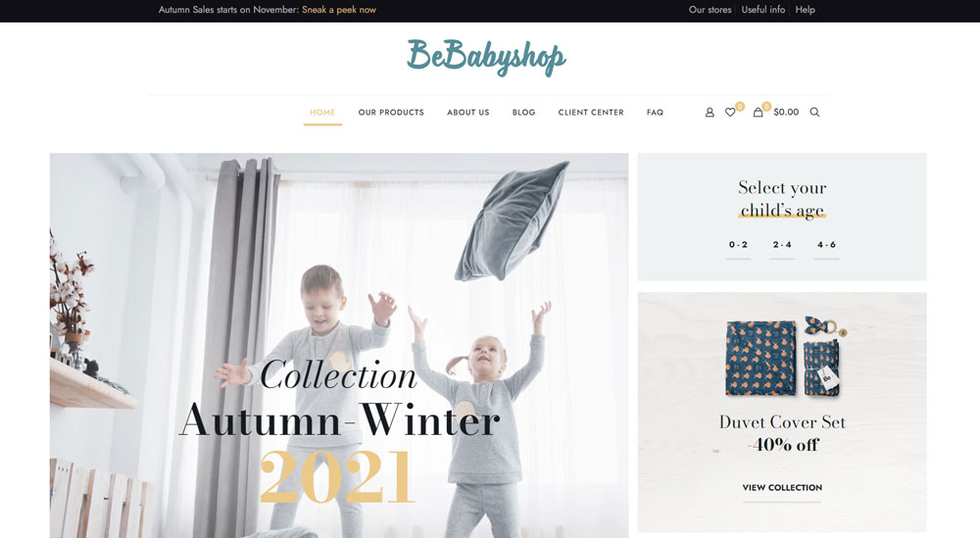Open the shopping cart bag icon
The height and width of the screenshot is (538, 980).
point(758,113)
